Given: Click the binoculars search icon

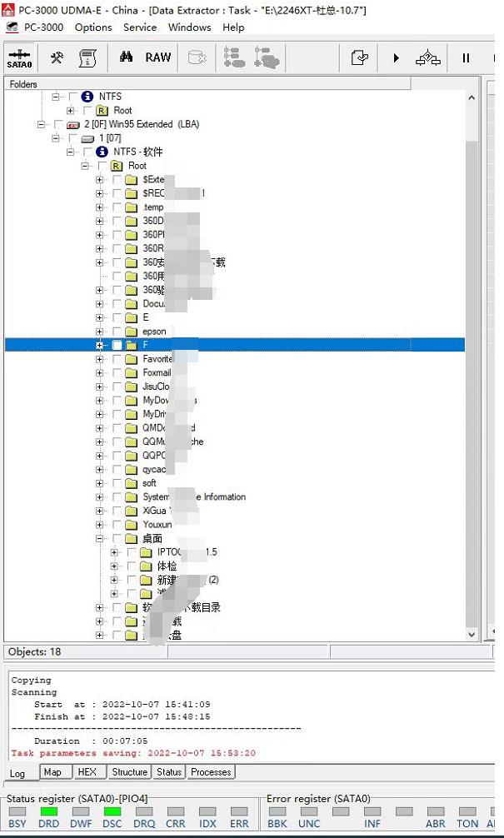Looking at the screenshot, I should point(126,57).
